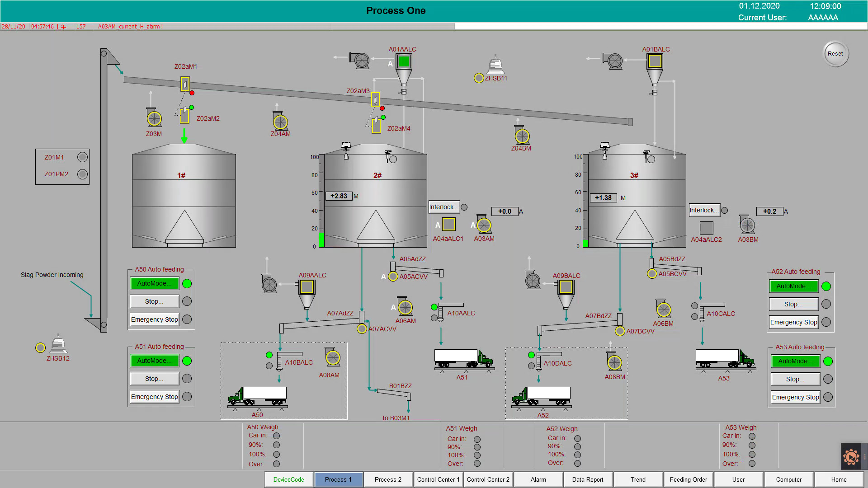Click the ZHSB11 alarm bell icon
The height and width of the screenshot is (488, 868).
pyautogui.click(x=495, y=65)
